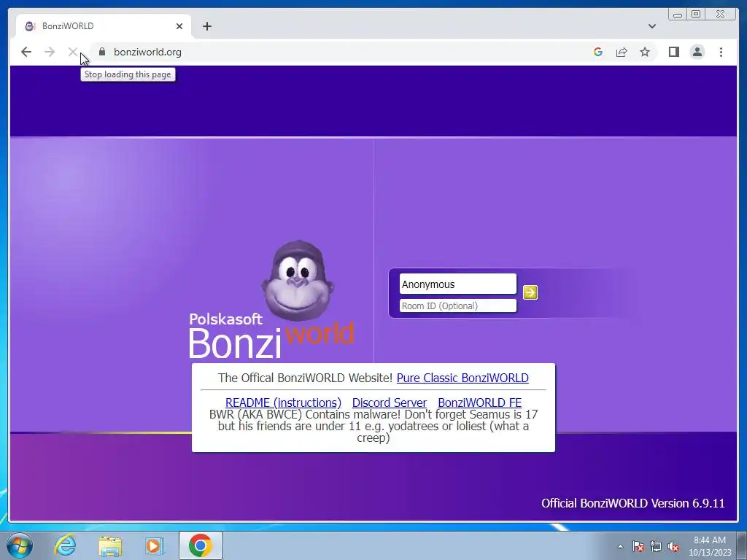The width and height of the screenshot is (747, 560).
Task: Minimize the Chrome window
Action: (x=678, y=15)
